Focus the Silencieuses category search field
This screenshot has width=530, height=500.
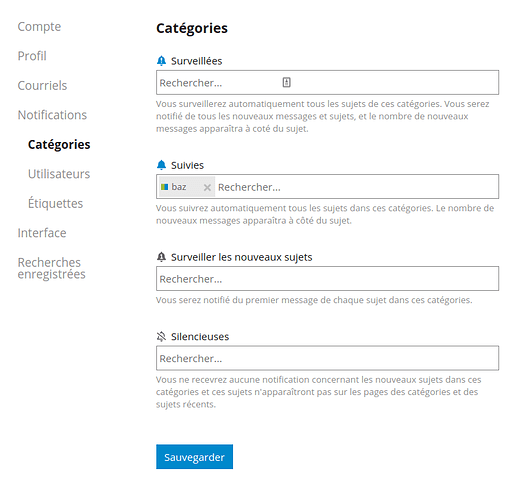click(x=327, y=358)
